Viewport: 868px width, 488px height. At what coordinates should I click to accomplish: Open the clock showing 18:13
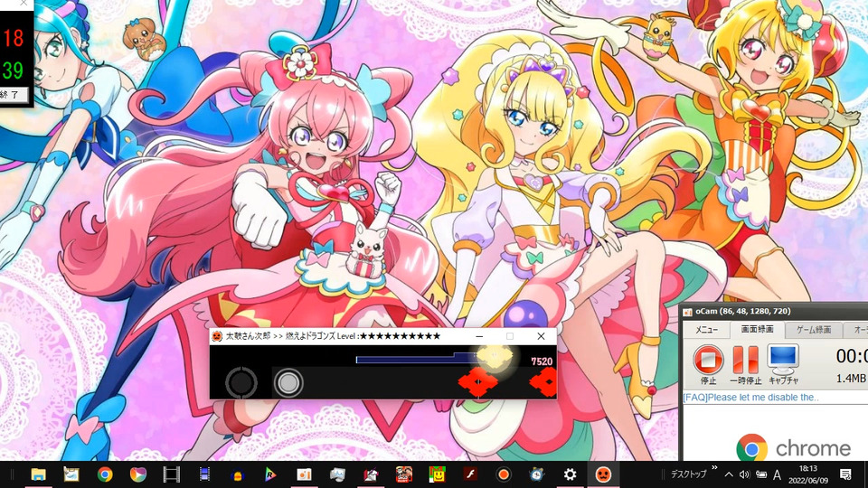click(x=808, y=474)
